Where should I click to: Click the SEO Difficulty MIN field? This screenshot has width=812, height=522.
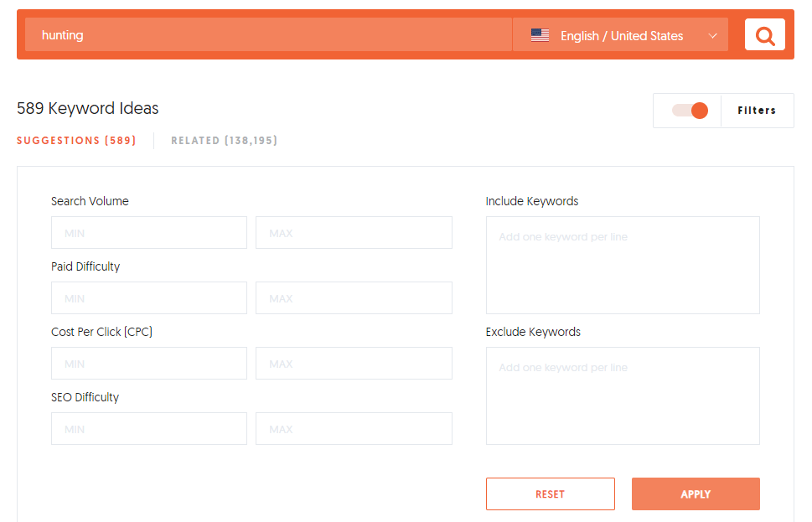point(149,428)
